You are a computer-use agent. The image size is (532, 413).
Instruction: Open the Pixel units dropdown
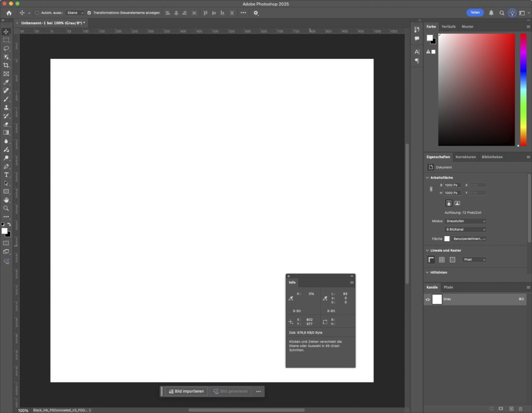474,260
